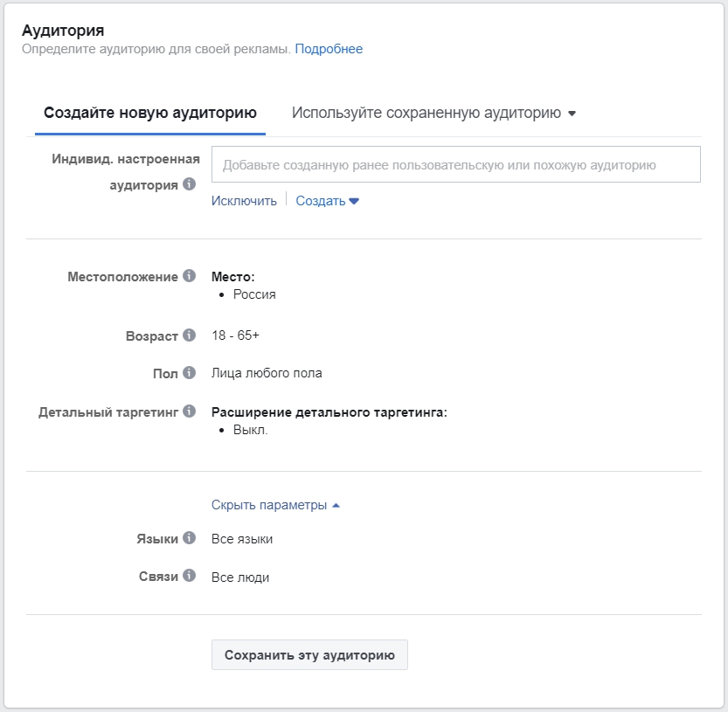Click the Исключить link
Viewport: 728px width, 712px height.
[x=244, y=201]
